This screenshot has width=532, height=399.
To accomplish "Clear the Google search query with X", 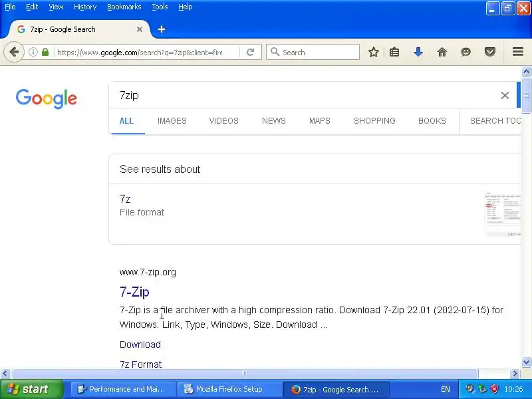I will (x=505, y=95).
